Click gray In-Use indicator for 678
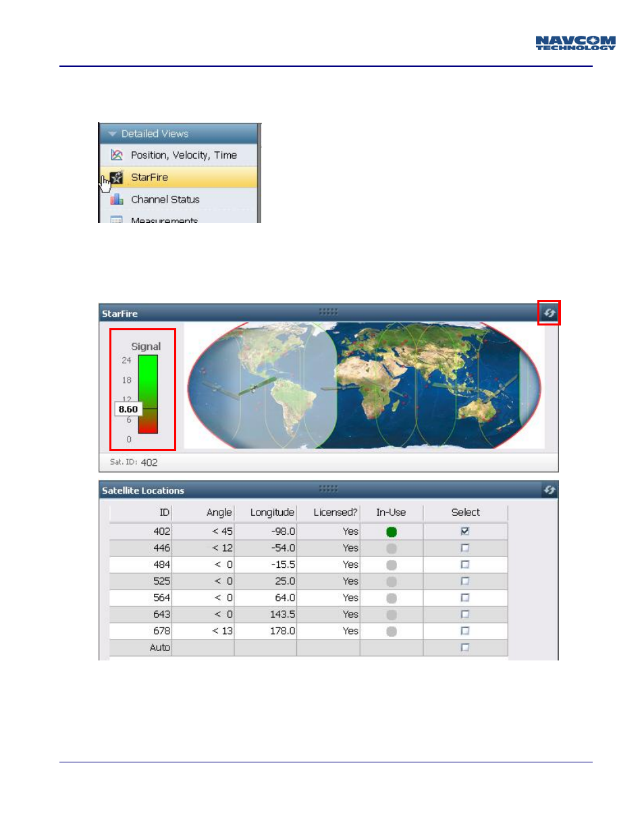This screenshot has width=644, height=834. point(392,631)
